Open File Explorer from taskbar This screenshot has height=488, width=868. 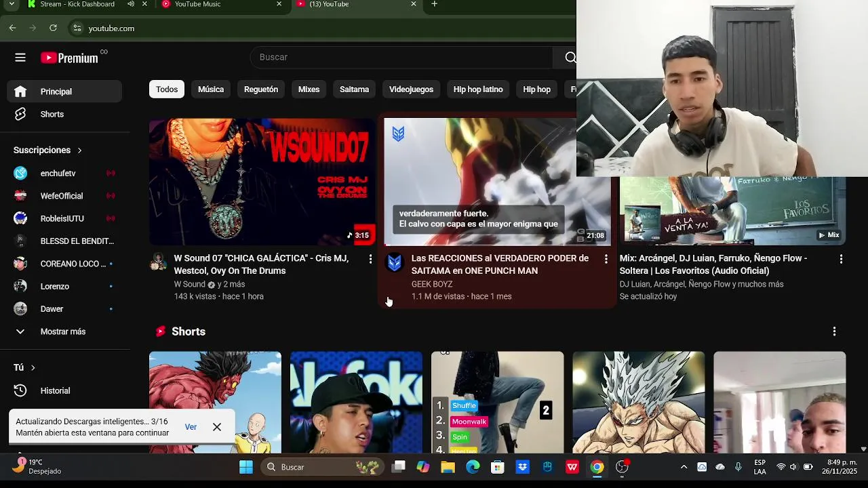(448, 467)
